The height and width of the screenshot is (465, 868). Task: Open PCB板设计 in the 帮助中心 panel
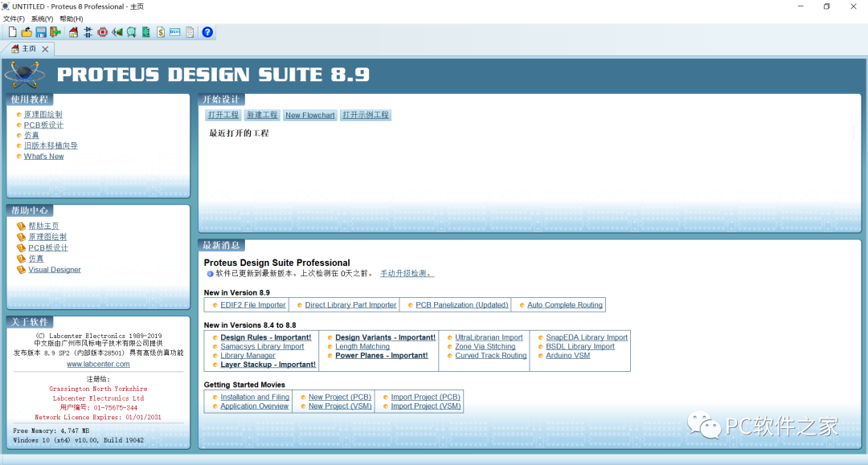click(x=48, y=247)
